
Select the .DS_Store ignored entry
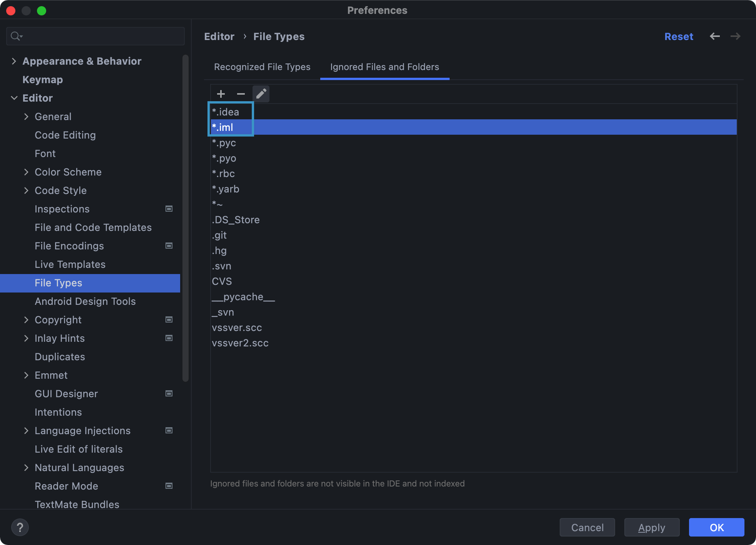coord(236,220)
